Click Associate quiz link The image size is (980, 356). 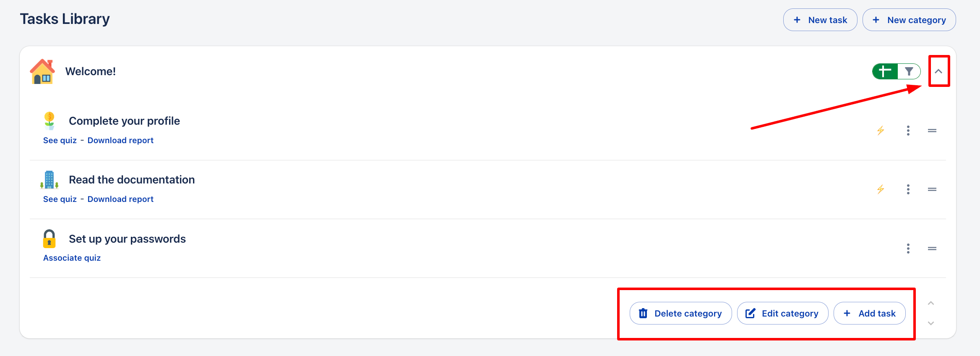tap(72, 258)
